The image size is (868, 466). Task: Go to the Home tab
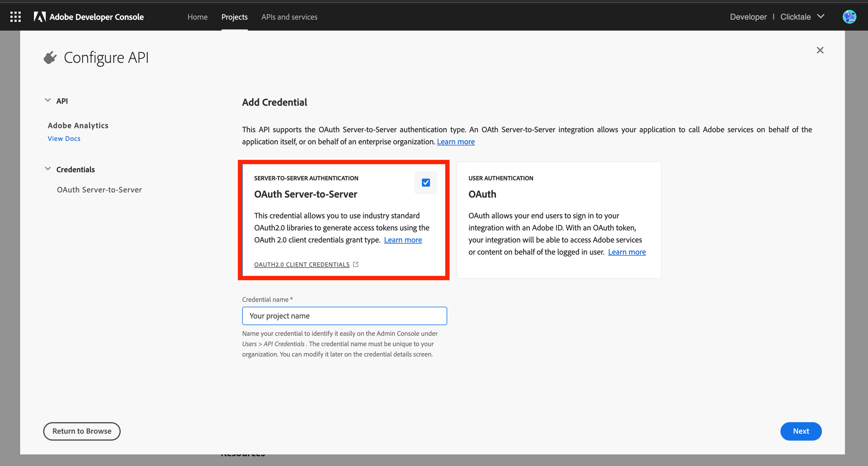pos(198,17)
